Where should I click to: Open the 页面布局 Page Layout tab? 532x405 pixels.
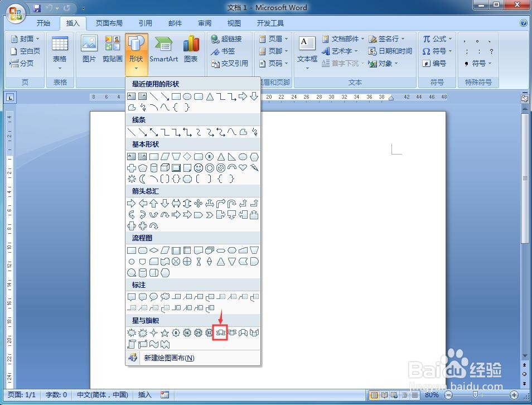[x=109, y=23]
